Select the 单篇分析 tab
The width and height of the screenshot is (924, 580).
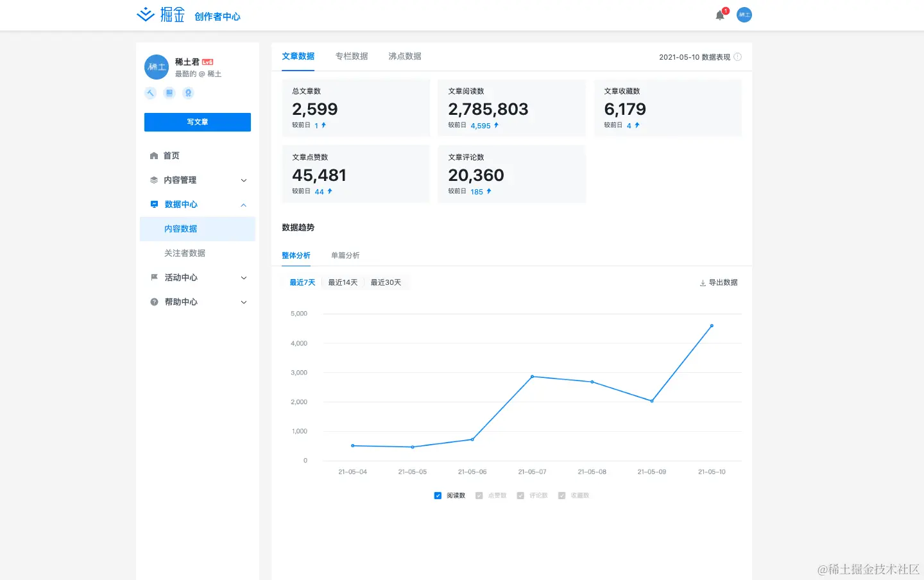tap(345, 255)
